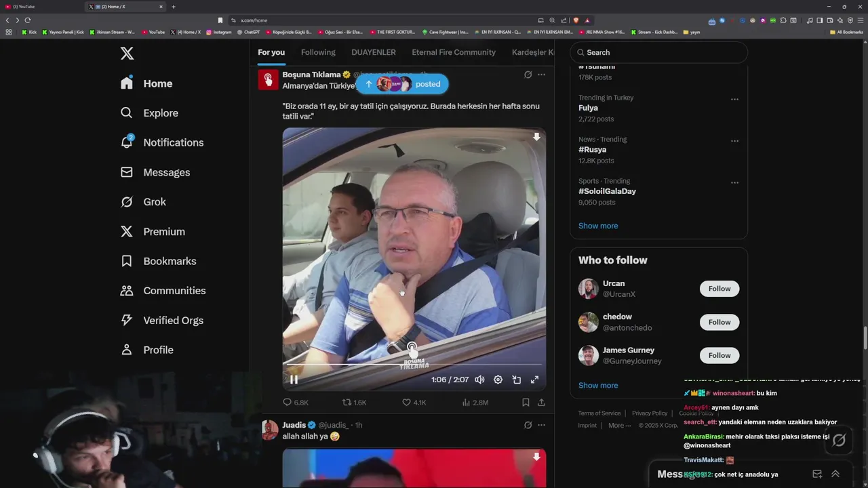
Task: Open options for #Rusya trend
Action: tap(734, 141)
